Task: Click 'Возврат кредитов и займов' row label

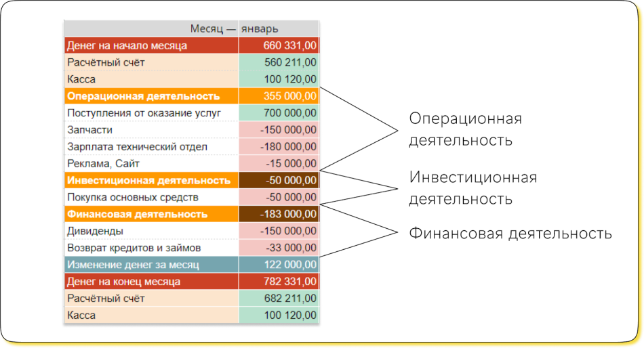Action: tap(152, 247)
